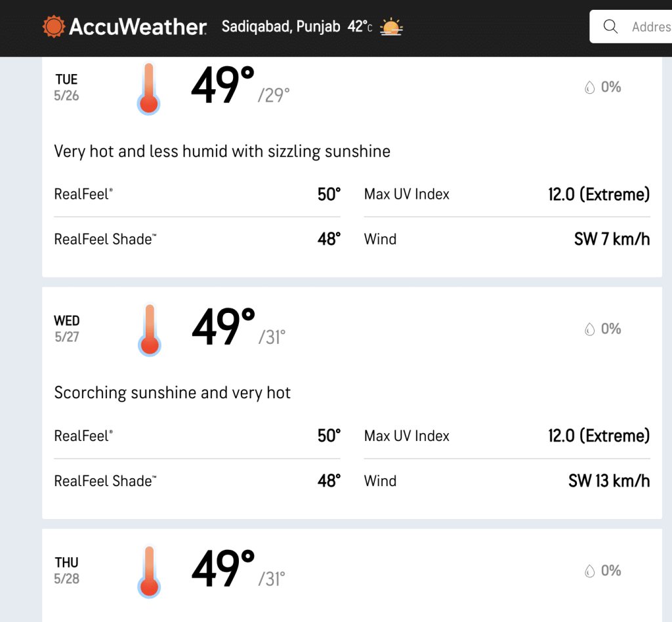This screenshot has height=622, width=672.
Task: Click the Tuesday 5/26 thermometer icon
Action: pyautogui.click(x=149, y=89)
